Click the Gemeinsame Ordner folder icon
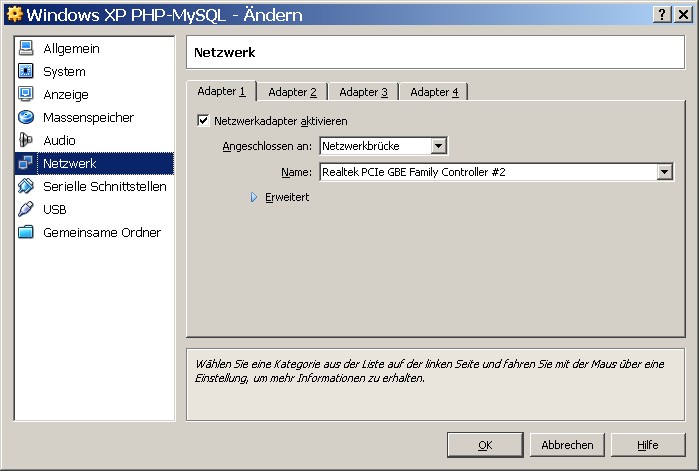This screenshot has height=471, width=699. coord(26,232)
